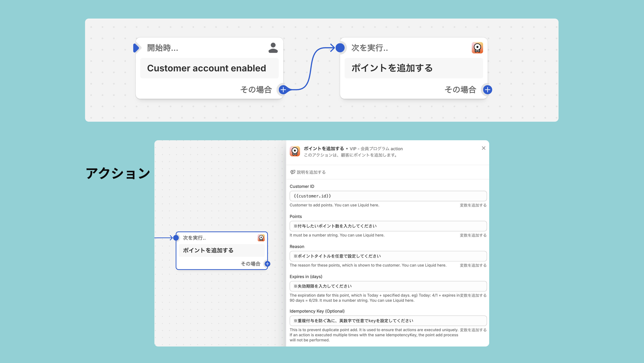Click the VIP app icon on the large action card
This screenshot has width=644, height=363.
pos(477,48)
